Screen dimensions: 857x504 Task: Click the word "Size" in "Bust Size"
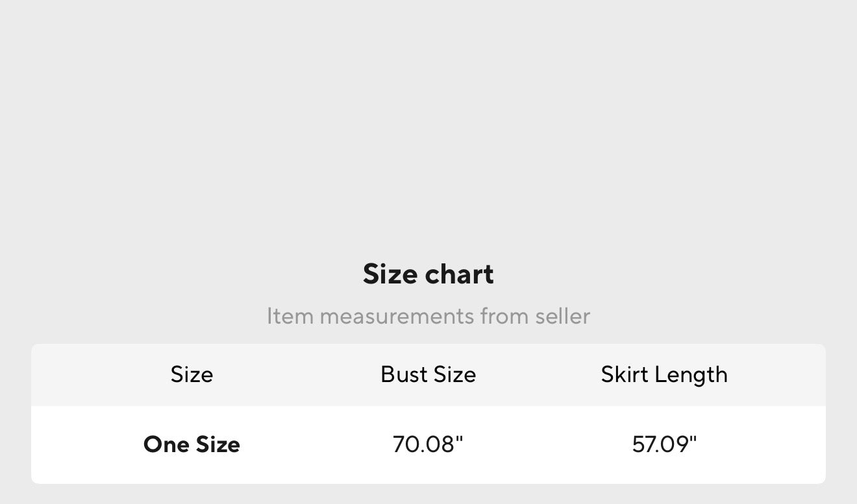(x=453, y=374)
